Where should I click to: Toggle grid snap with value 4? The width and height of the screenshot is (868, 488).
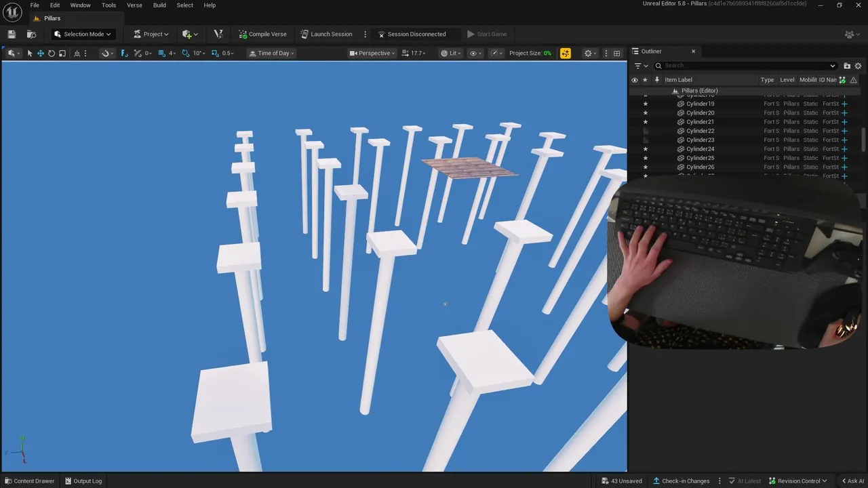(x=166, y=53)
